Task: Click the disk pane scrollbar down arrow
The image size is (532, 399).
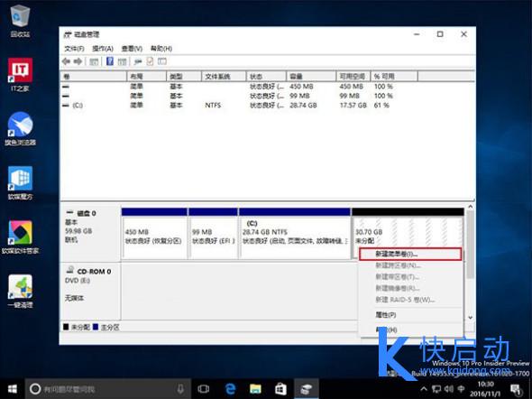Action: (x=471, y=318)
